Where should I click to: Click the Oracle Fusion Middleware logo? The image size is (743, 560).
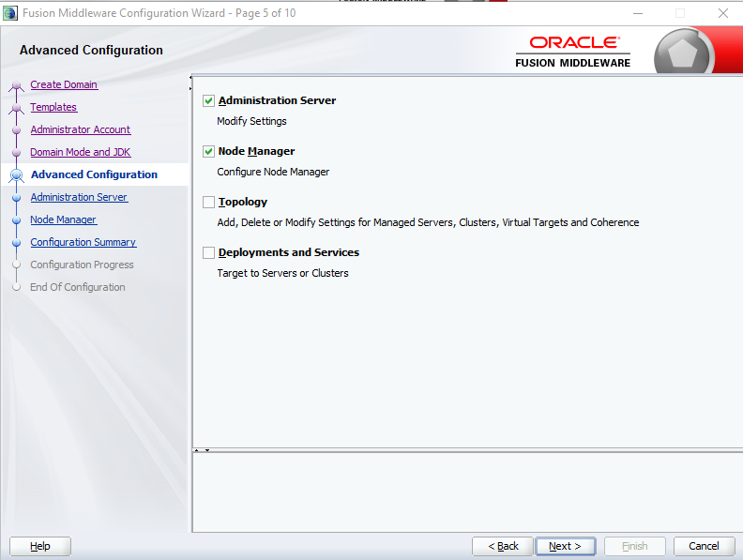573,53
